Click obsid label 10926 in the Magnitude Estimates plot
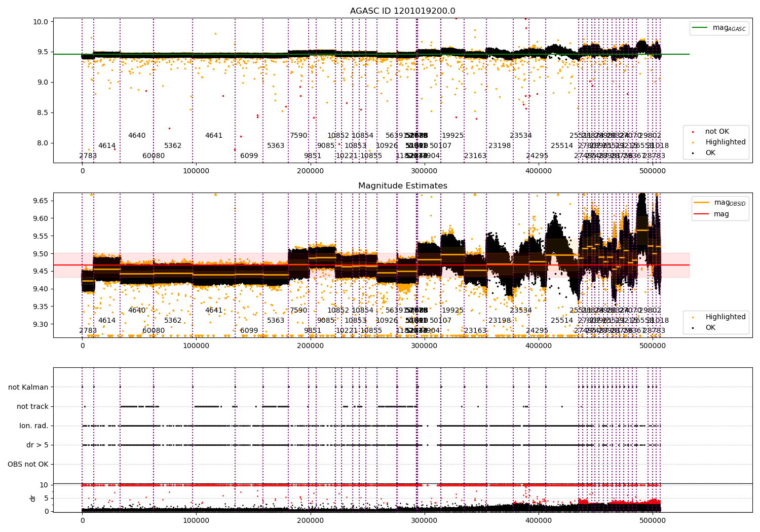The width and height of the screenshot is (760, 532). [387, 321]
